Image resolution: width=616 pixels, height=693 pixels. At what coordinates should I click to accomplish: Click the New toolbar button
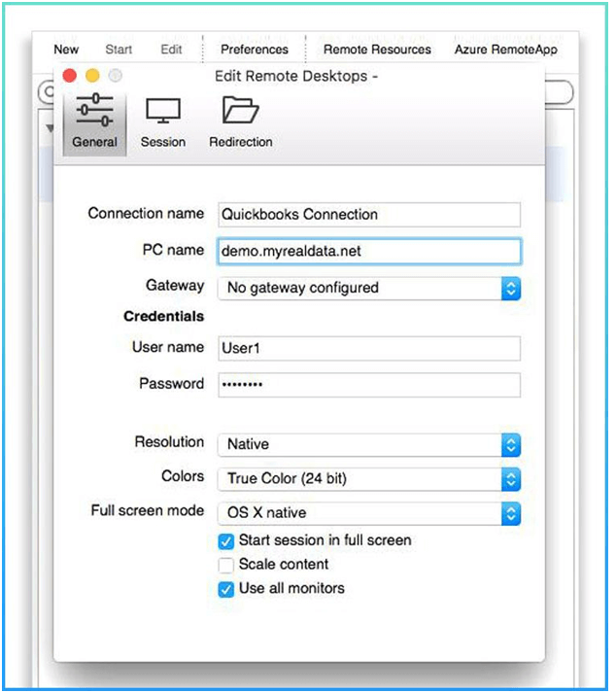pos(66,49)
